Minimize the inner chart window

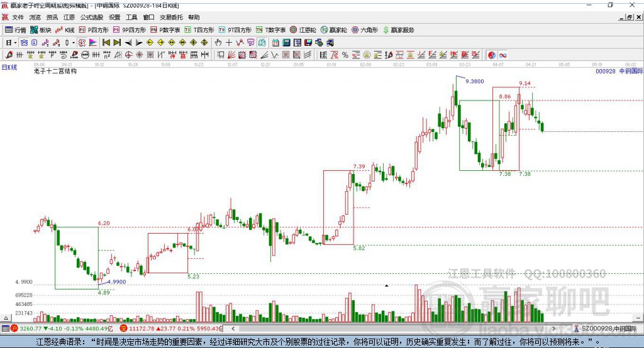pyautogui.click(x=621, y=17)
